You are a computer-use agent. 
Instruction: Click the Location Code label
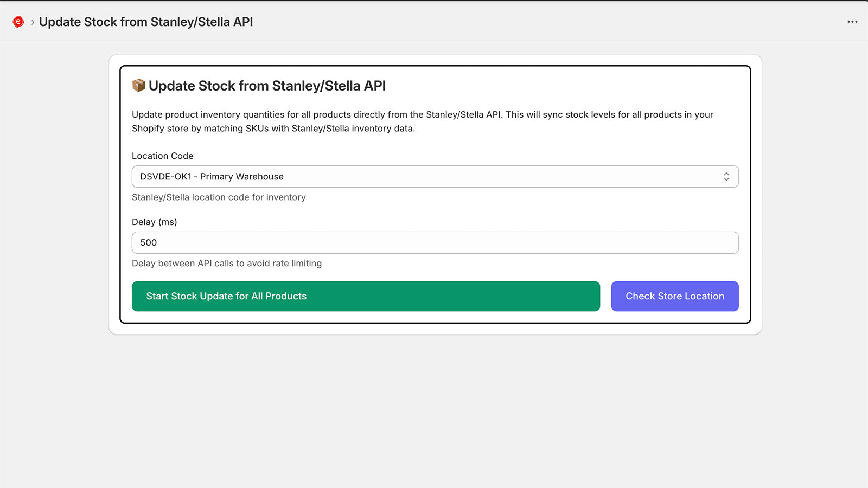(163, 156)
